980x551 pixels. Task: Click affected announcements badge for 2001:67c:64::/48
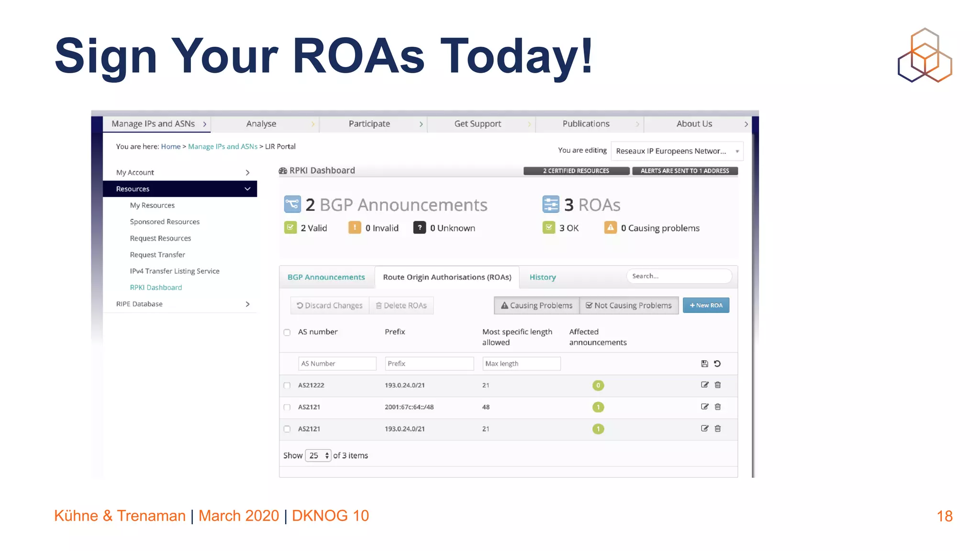(598, 407)
